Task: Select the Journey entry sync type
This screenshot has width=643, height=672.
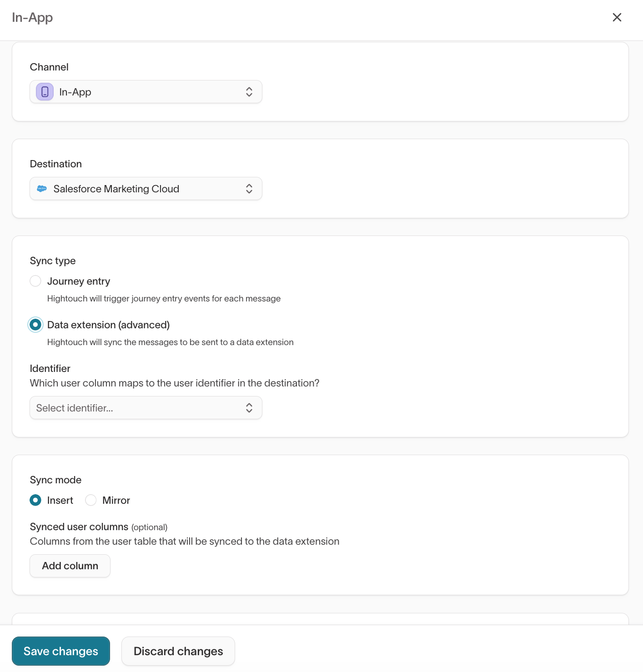Action: [35, 281]
